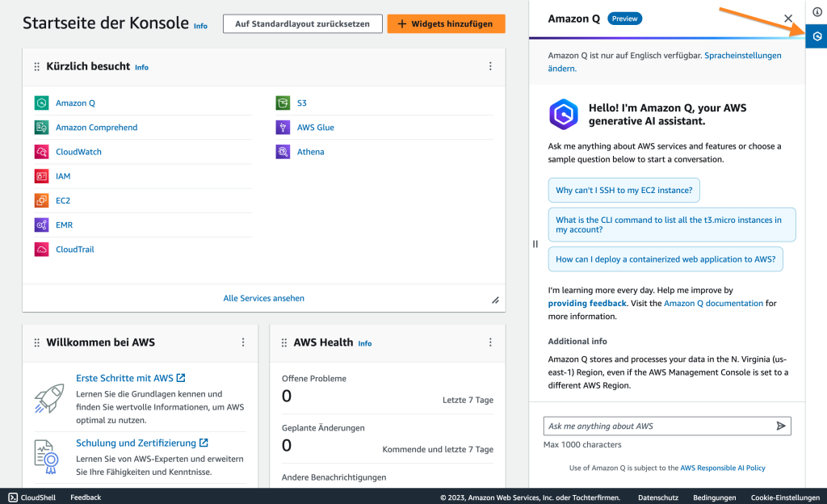This screenshot has height=504, width=827.
Task: Click the Athena service icon
Action: (282, 152)
